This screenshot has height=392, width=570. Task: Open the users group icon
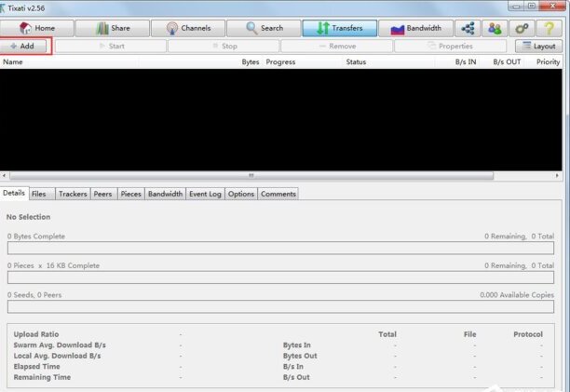coord(495,28)
